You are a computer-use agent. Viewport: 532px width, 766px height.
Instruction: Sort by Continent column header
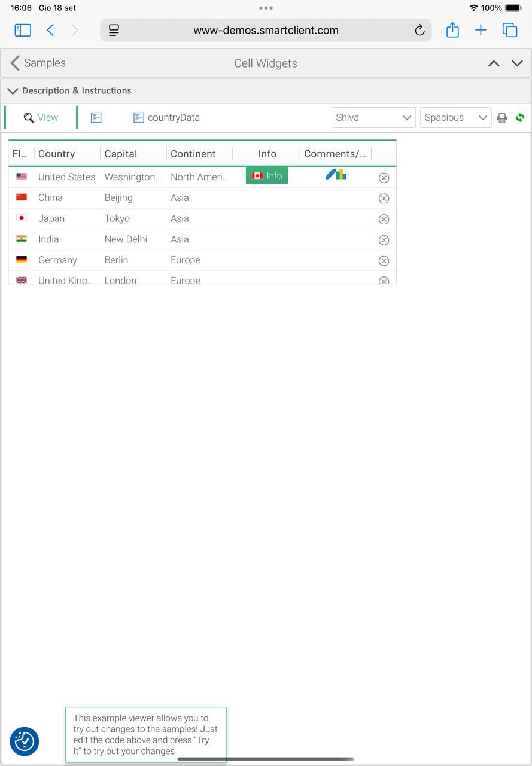click(199, 154)
